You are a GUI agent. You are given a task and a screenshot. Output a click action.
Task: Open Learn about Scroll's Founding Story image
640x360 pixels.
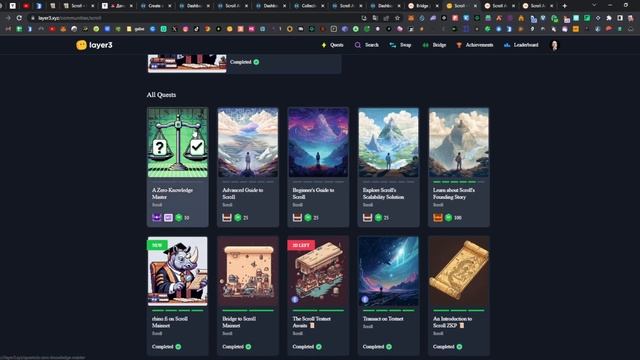(x=459, y=142)
